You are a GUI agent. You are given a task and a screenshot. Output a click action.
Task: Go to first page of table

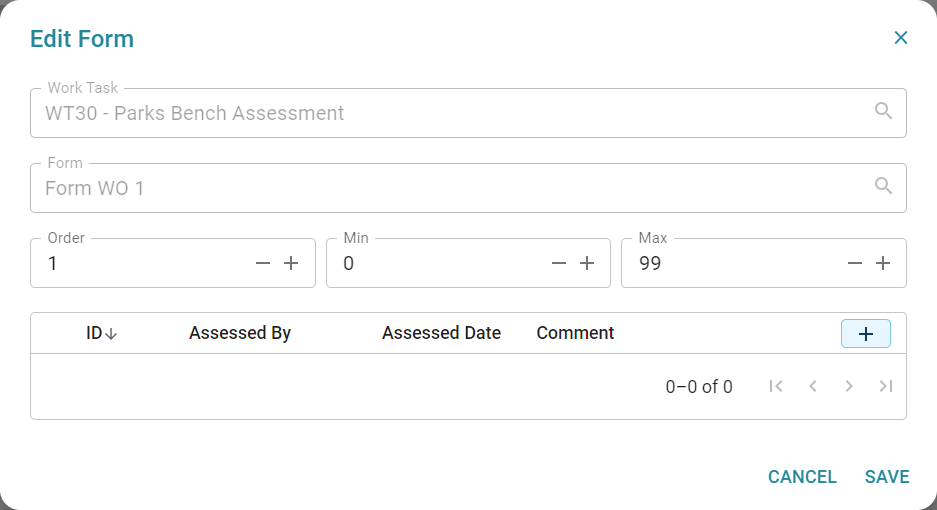(776, 386)
